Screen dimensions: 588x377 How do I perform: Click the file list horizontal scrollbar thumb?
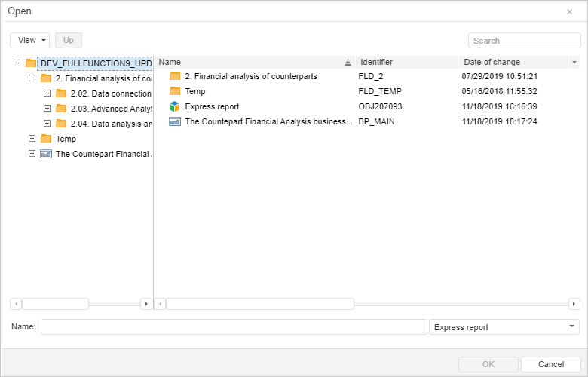click(x=259, y=304)
